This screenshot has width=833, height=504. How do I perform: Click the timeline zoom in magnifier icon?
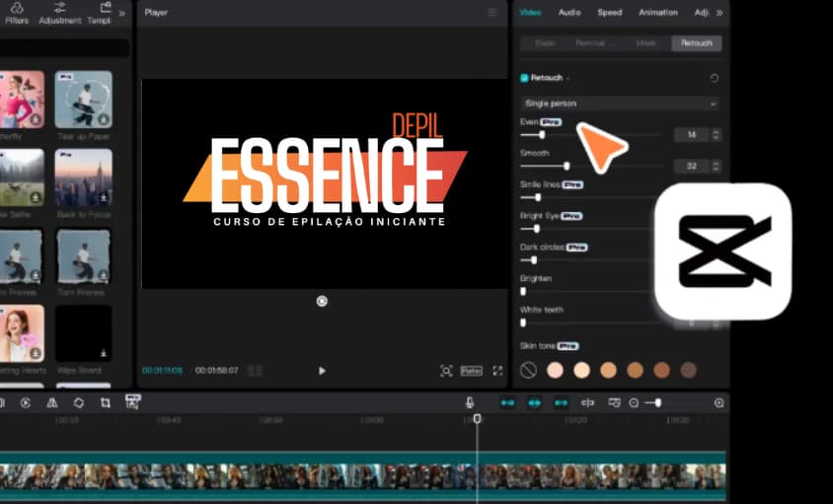(719, 403)
